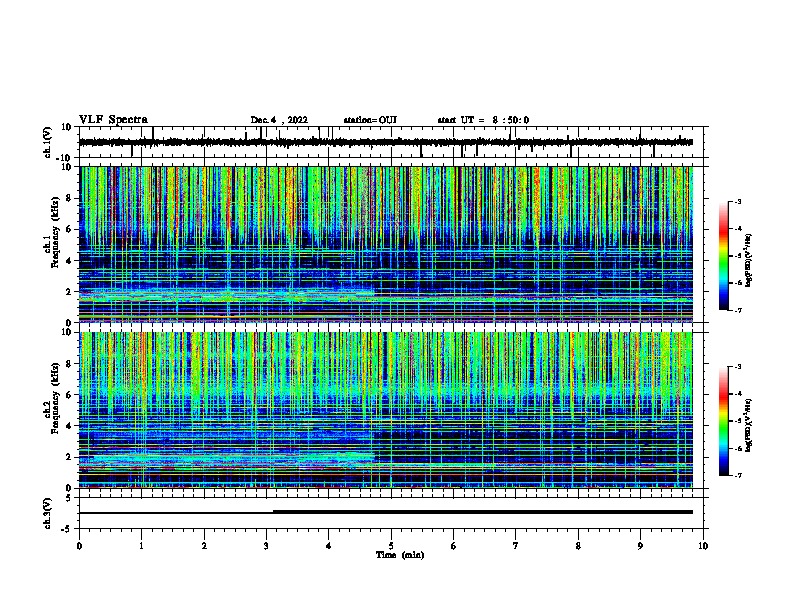Click the "-3" label on ch.2 color bar

[738, 367]
